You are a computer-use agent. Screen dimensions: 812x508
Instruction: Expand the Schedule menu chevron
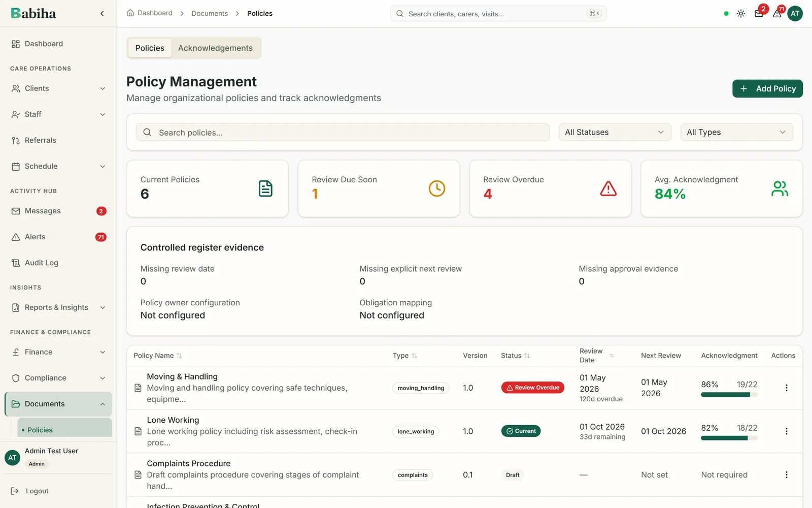[x=103, y=166]
